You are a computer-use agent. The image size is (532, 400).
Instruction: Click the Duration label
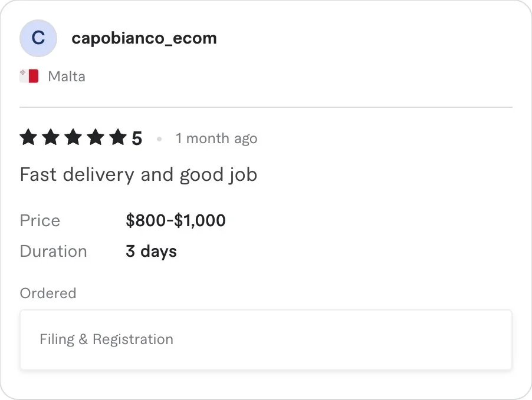(x=53, y=252)
